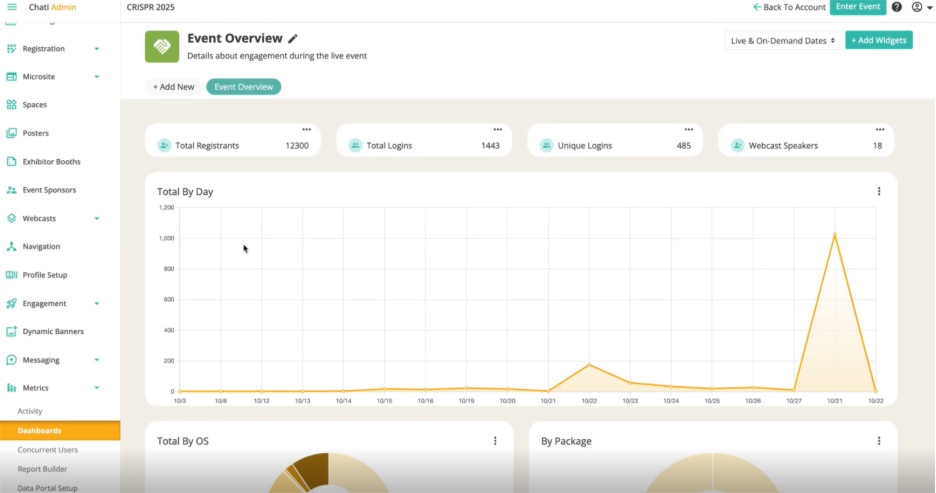Screen dimensions: 936x493
Task: Expand the Webcasts sidebar menu
Action: [96, 218]
